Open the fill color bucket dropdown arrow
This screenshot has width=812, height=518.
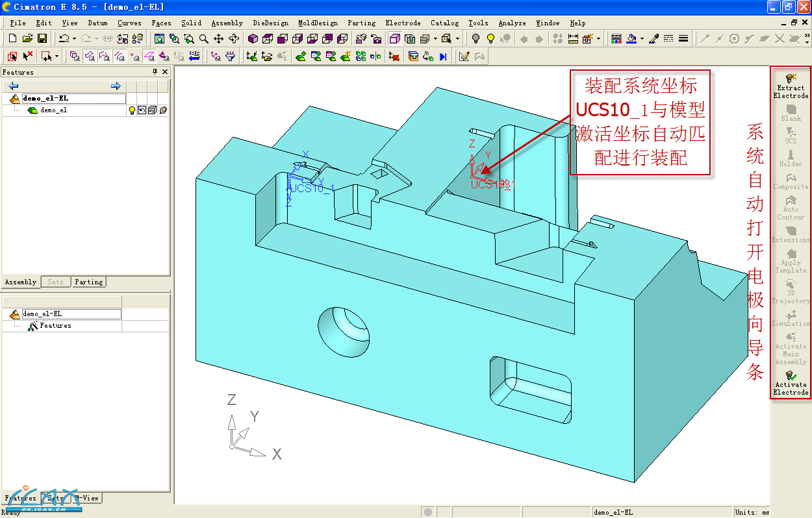coord(642,39)
